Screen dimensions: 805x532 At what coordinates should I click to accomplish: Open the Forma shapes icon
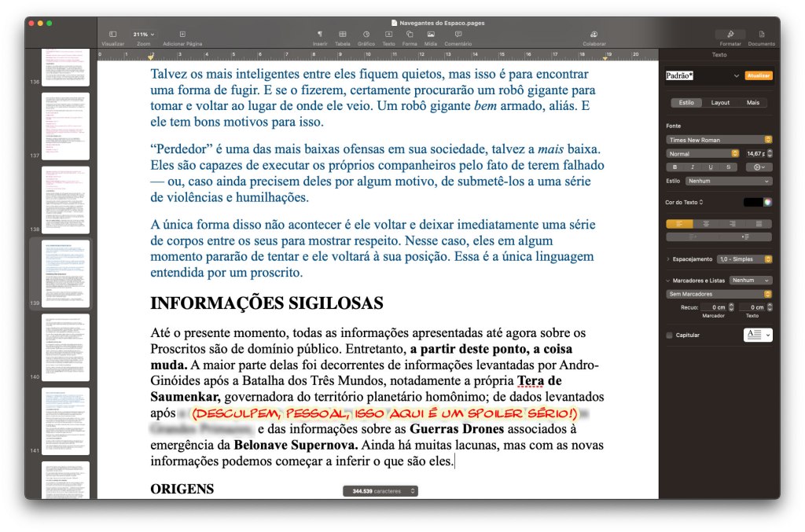(410, 35)
